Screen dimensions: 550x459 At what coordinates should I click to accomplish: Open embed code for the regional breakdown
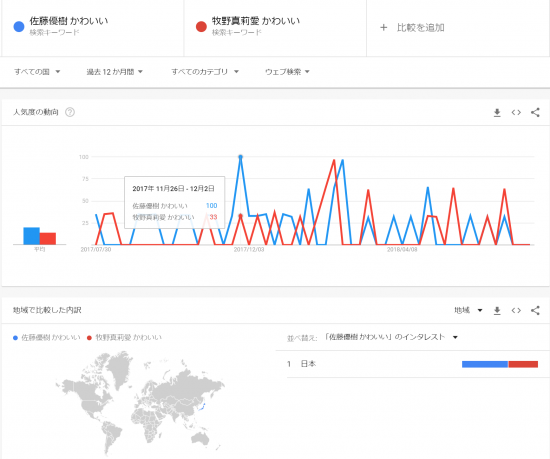coord(516,311)
